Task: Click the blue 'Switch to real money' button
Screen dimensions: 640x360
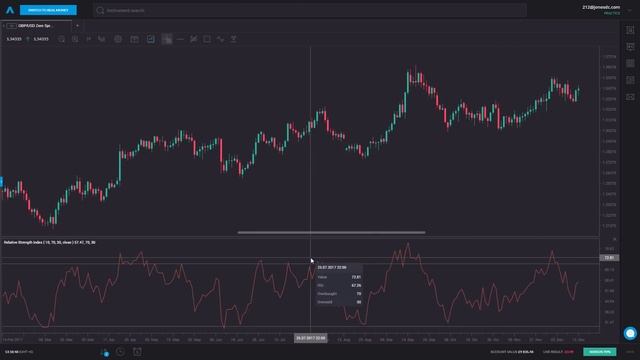Action: [x=48, y=10]
